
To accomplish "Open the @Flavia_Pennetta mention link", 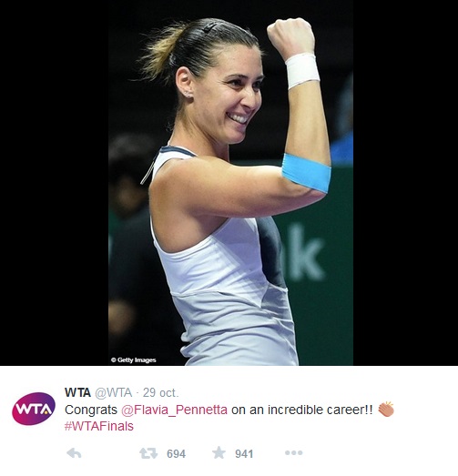I will tap(174, 410).
